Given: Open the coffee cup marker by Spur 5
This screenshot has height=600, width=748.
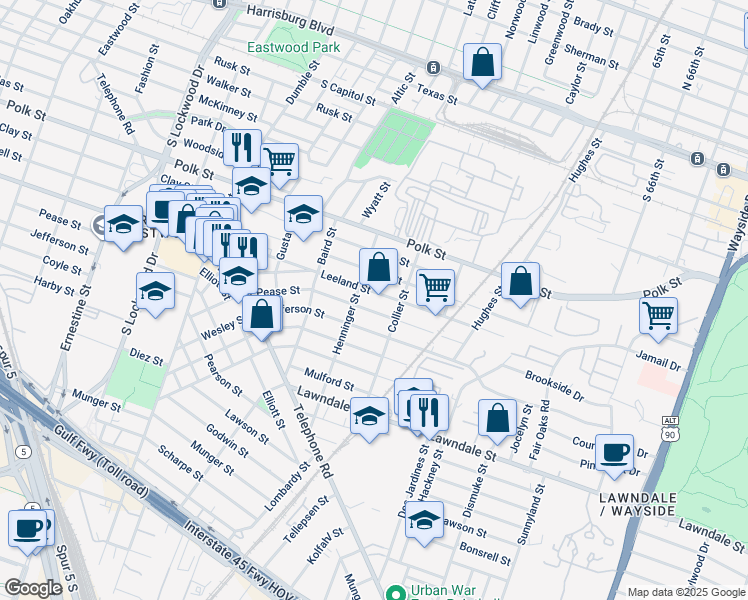Looking at the screenshot, I should click(27, 528).
